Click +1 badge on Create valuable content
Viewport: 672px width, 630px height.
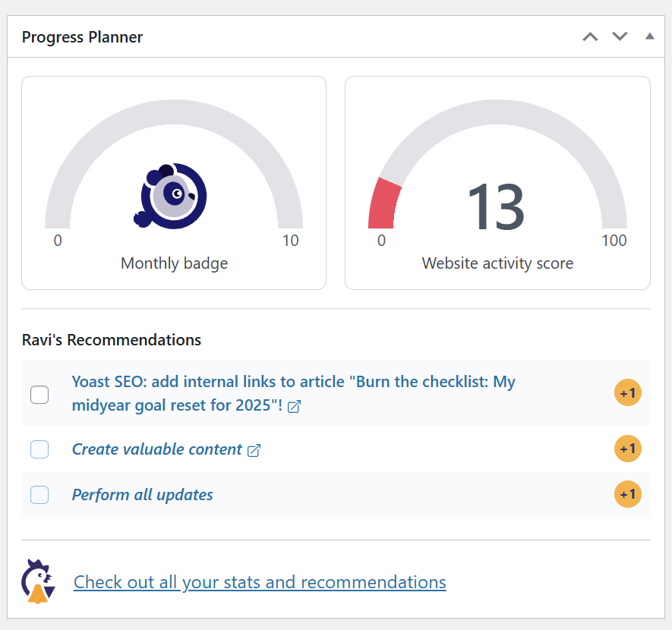pos(628,449)
